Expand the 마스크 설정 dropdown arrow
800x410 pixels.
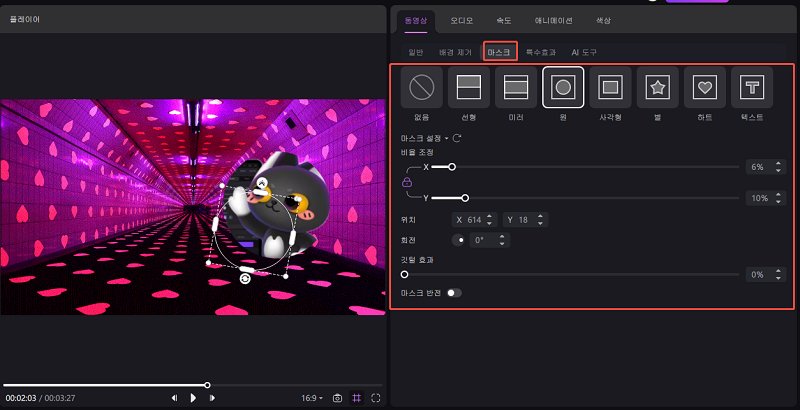pyautogui.click(x=446, y=138)
